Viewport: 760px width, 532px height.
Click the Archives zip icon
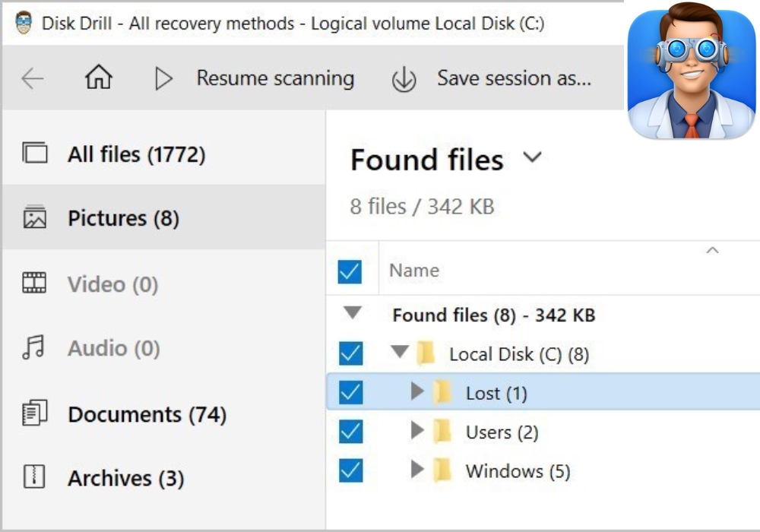[34, 477]
